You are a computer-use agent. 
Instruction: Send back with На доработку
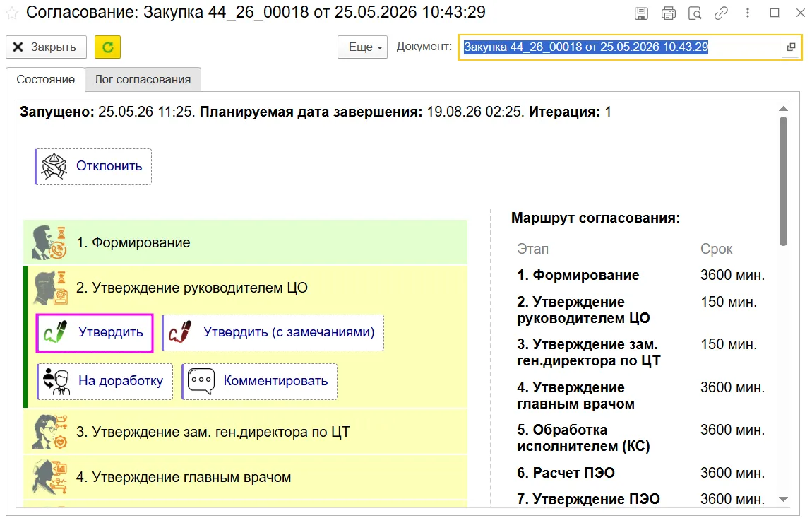tap(105, 382)
